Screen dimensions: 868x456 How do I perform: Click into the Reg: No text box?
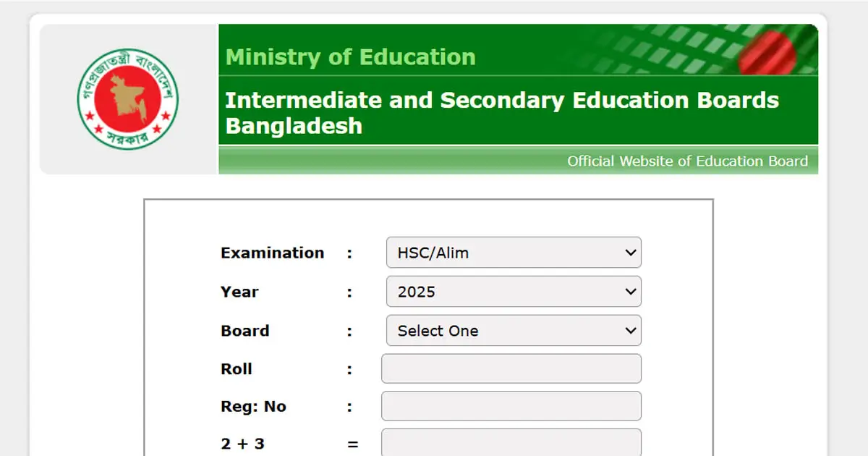[511, 406]
